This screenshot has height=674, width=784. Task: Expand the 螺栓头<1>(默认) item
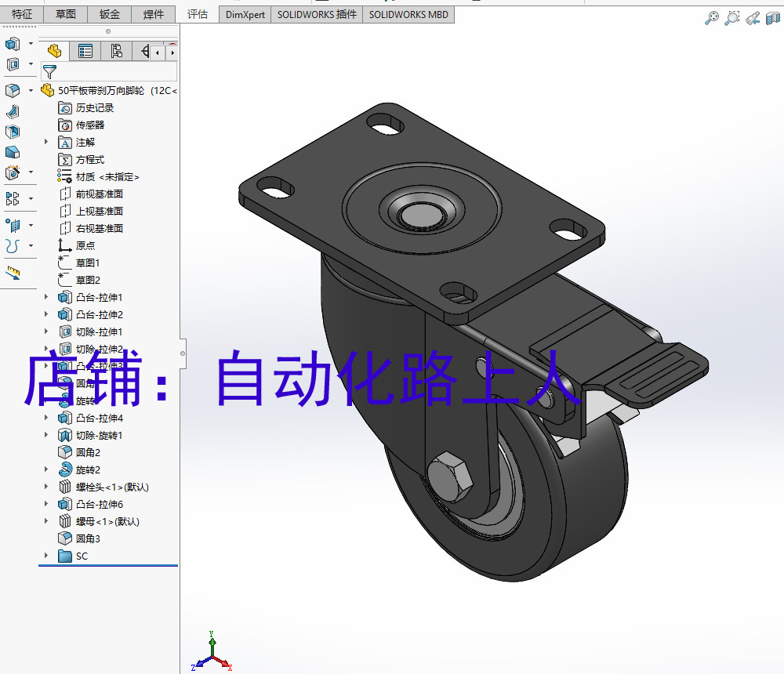tap(46, 487)
